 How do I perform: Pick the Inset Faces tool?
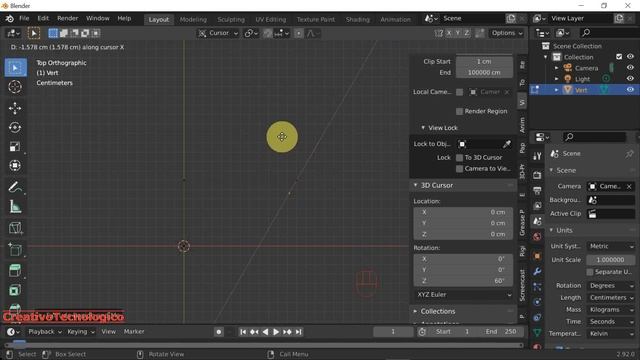(x=15, y=270)
